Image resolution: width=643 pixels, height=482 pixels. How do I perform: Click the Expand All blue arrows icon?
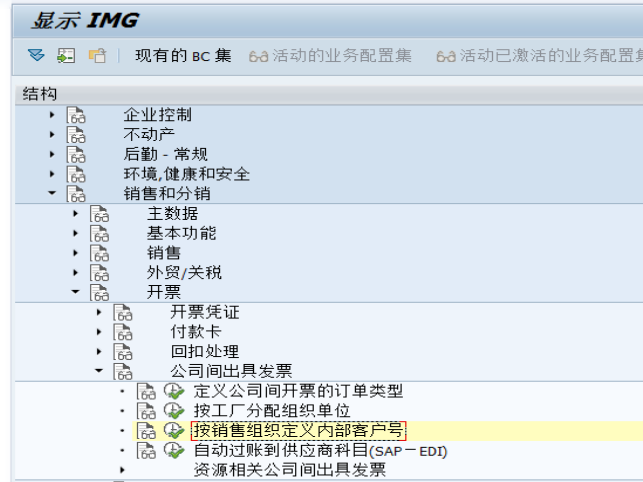point(36,55)
